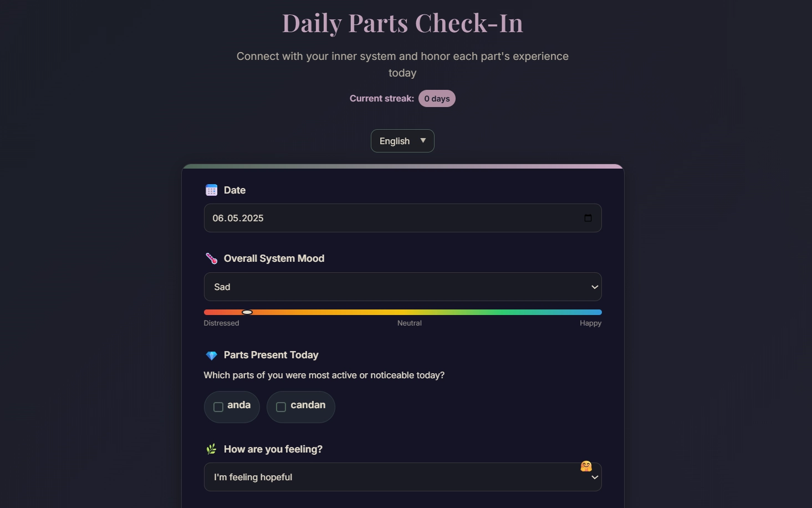
Task: Click the Neutral label under mood slider
Action: (410, 323)
